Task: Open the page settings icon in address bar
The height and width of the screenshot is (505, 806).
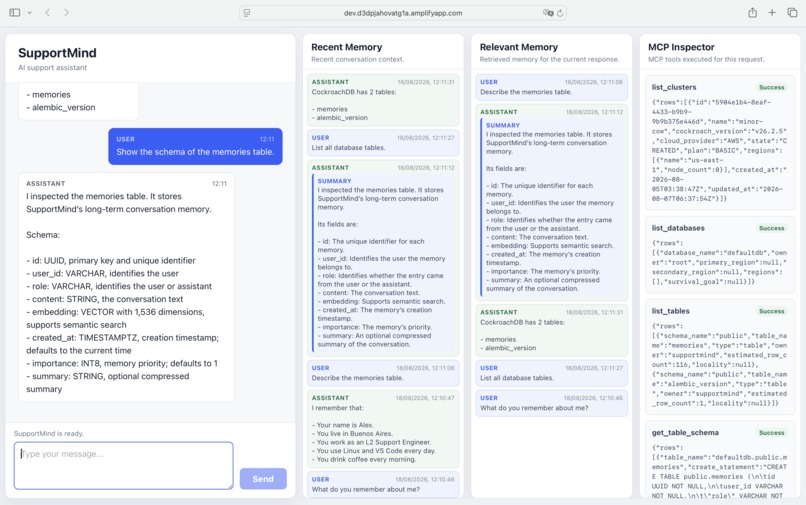Action: click(247, 13)
